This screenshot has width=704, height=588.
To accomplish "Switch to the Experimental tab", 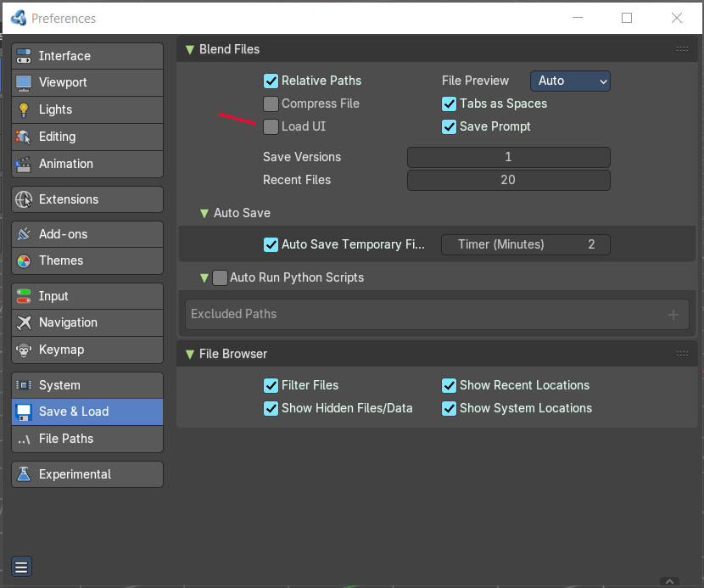I will tap(87, 474).
